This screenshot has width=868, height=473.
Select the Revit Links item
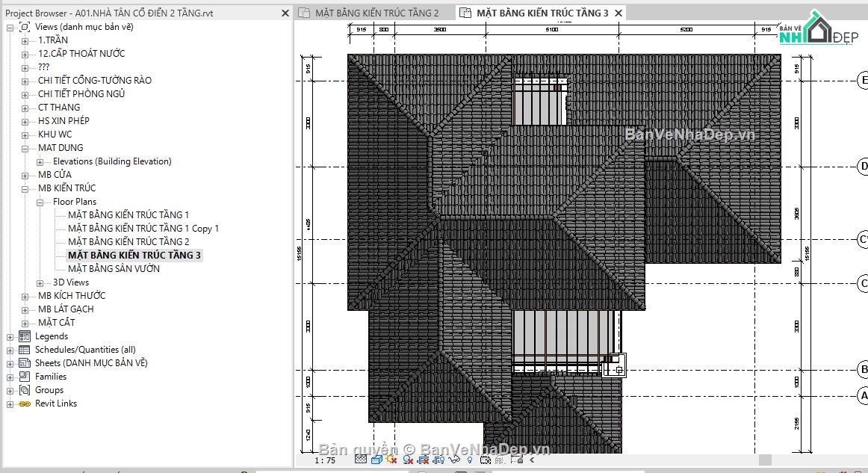pyautogui.click(x=55, y=403)
